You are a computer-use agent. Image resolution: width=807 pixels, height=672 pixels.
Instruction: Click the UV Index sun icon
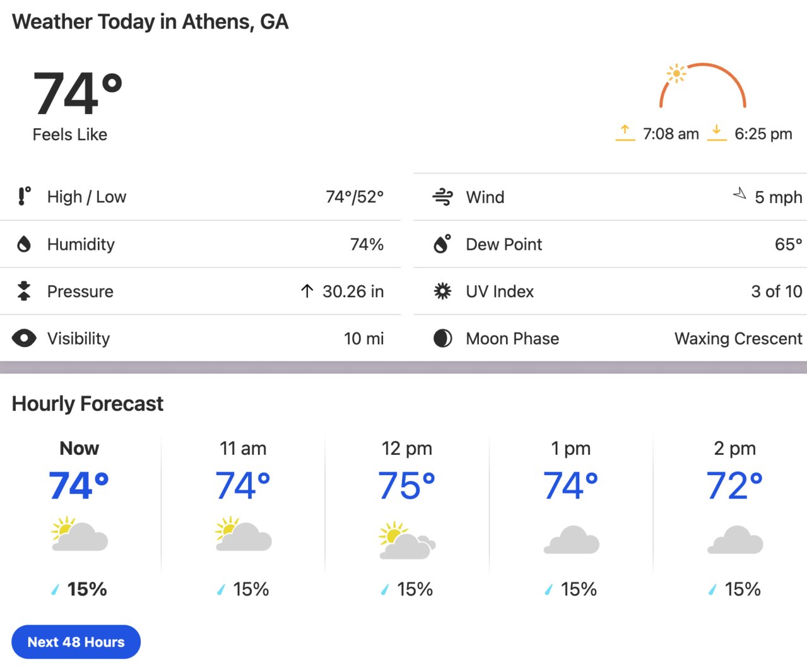pyautogui.click(x=442, y=291)
